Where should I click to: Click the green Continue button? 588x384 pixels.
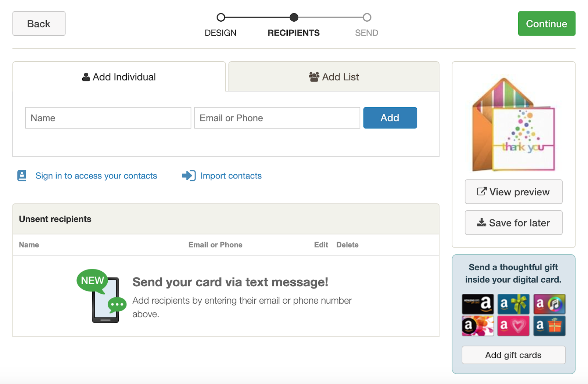click(x=546, y=23)
